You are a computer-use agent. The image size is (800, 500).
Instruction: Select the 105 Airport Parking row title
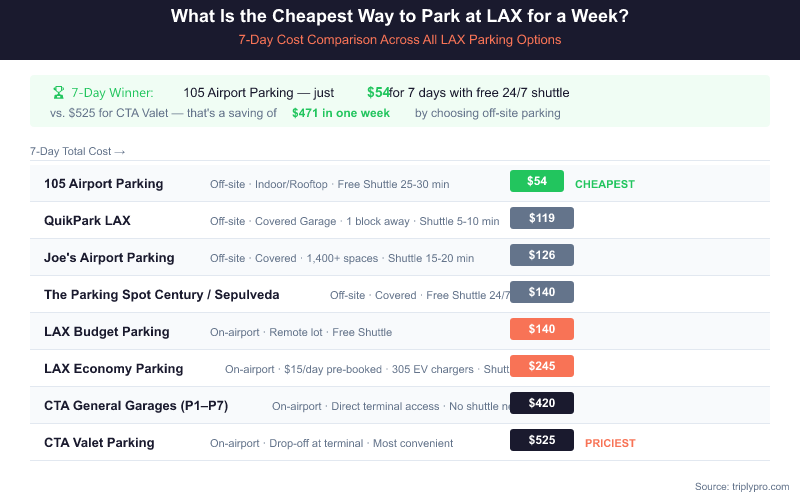(103, 184)
